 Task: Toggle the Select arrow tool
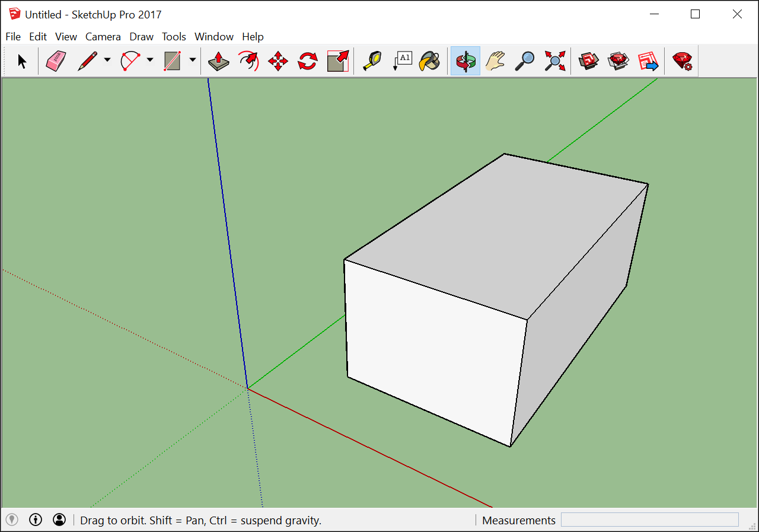(21, 60)
